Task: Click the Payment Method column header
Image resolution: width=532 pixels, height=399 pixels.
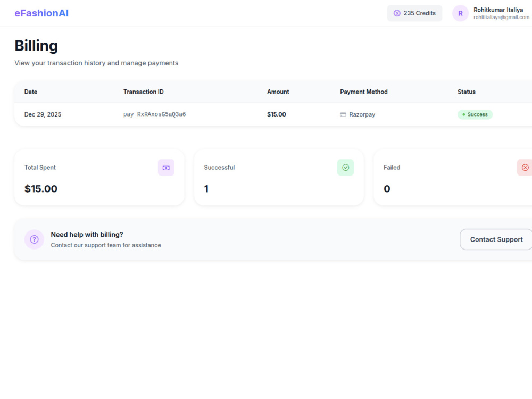Action: click(364, 92)
